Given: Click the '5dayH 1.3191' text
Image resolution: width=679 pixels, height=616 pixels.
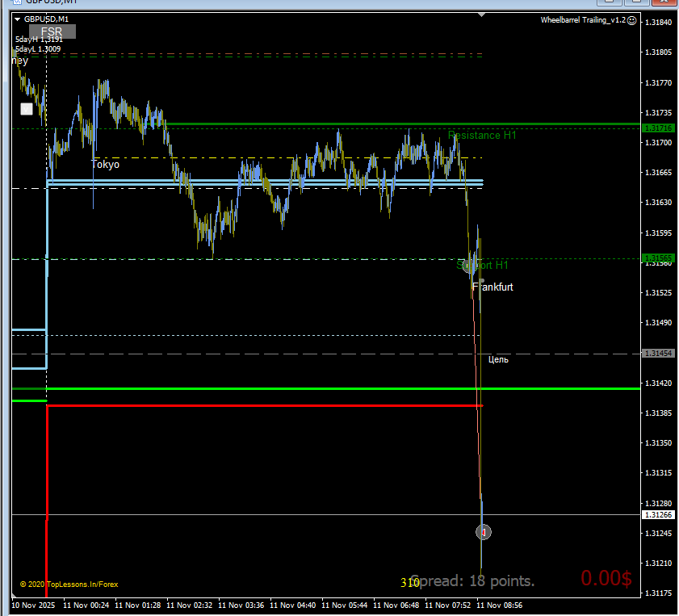Looking at the screenshot, I should (x=39, y=40).
